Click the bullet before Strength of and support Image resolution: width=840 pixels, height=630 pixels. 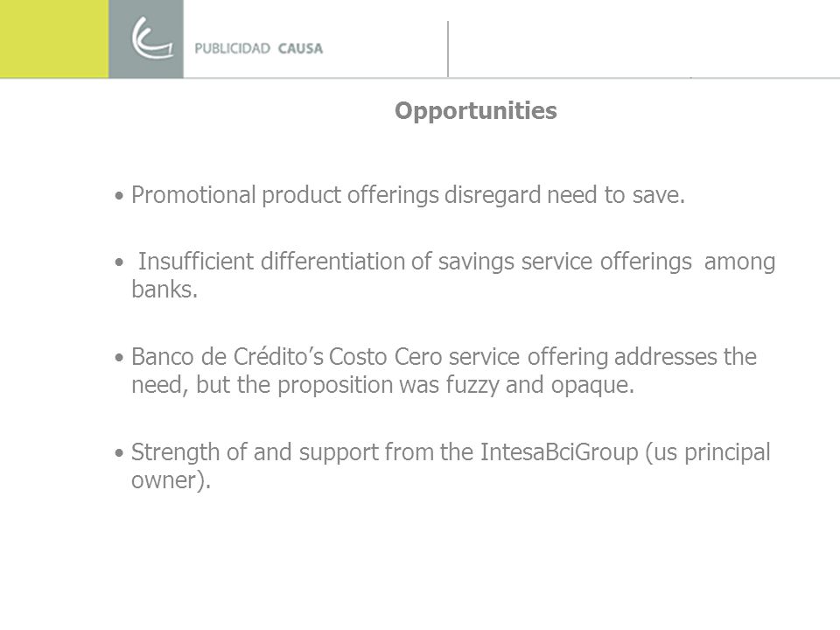point(119,453)
